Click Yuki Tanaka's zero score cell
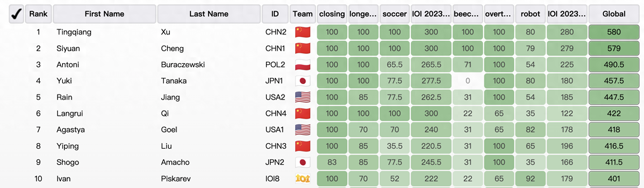 pos(468,81)
